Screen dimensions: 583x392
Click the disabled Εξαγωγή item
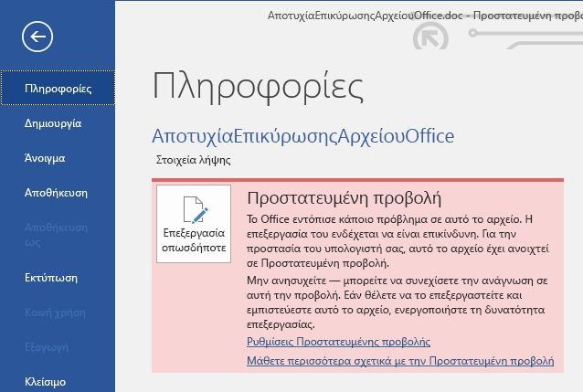[47, 347]
